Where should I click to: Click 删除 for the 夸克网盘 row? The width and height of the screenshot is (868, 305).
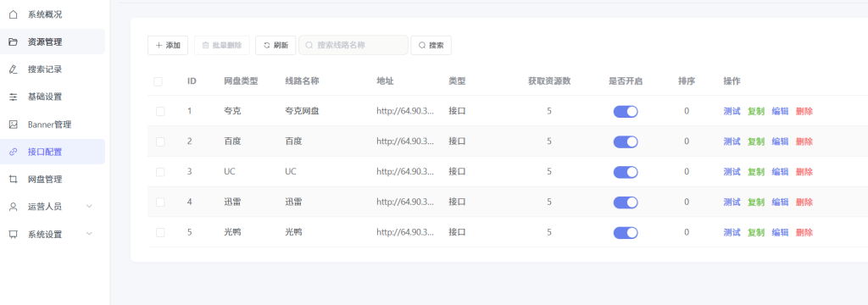point(804,111)
